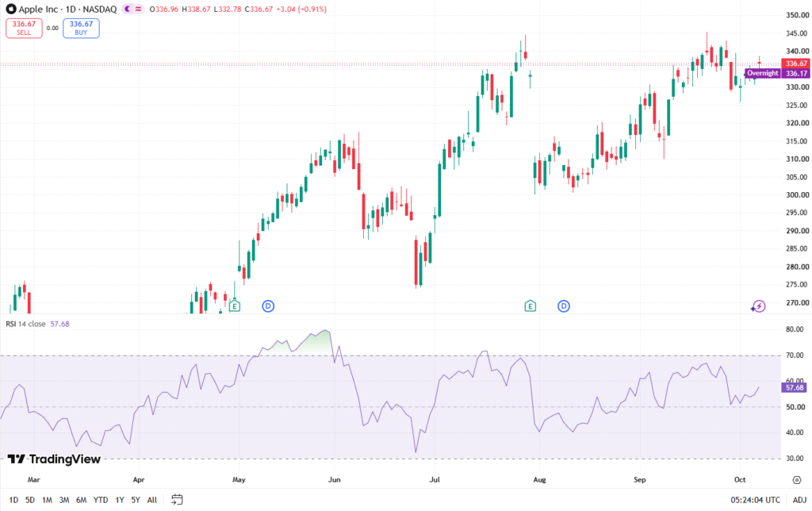812x511 pixels.
Task: Click the SELL 336.67 button
Action: (24, 28)
